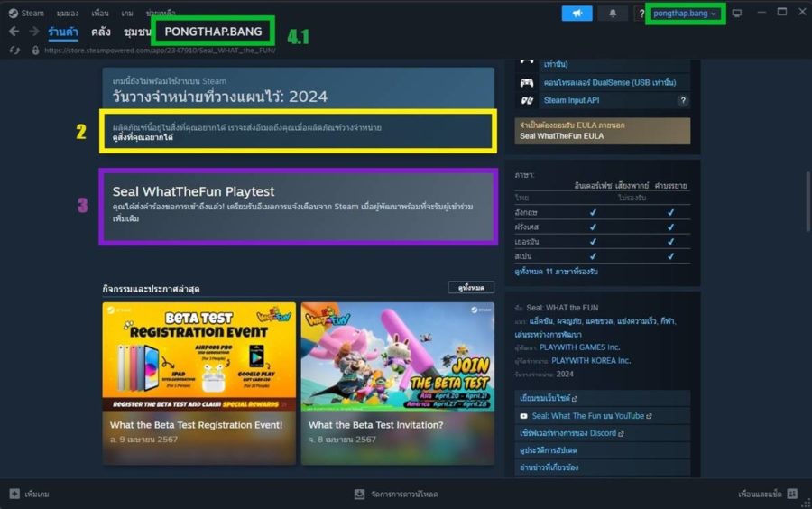
Task: Open the fourth menu in the top bar
Action: coord(127,13)
